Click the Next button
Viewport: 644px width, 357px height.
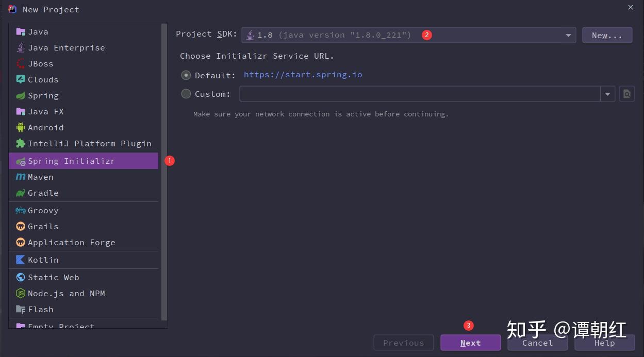click(470, 343)
